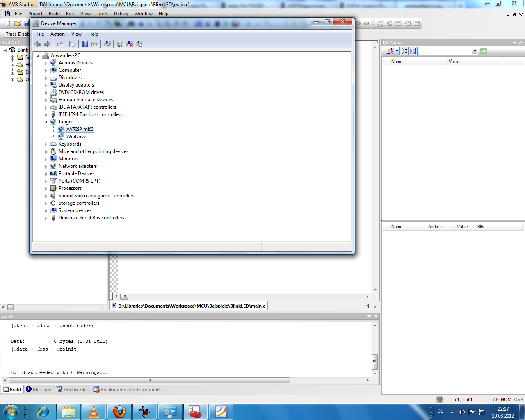
Task: Select the IEEE 1394 Bus host controllers entry
Action: pos(90,114)
